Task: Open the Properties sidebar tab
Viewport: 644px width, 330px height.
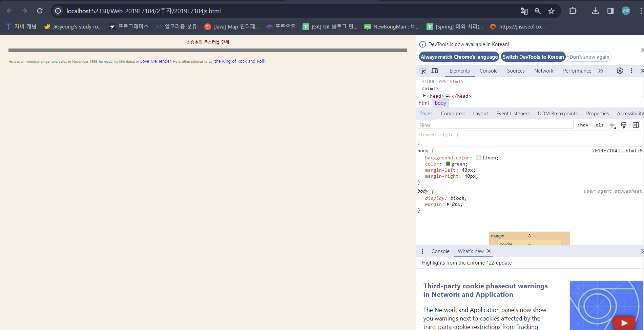Action: click(x=597, y=114)
